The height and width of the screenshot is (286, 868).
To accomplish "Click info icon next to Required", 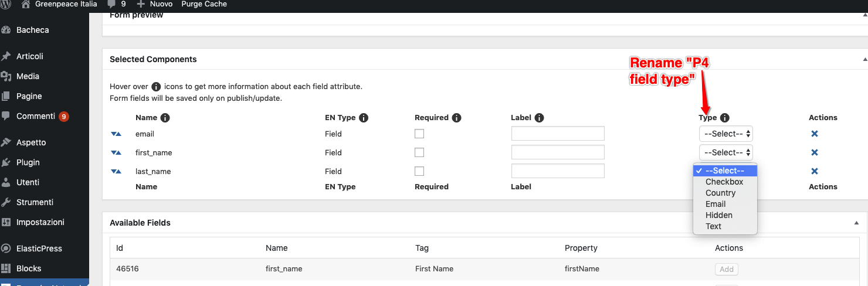I will pos(456,118).
